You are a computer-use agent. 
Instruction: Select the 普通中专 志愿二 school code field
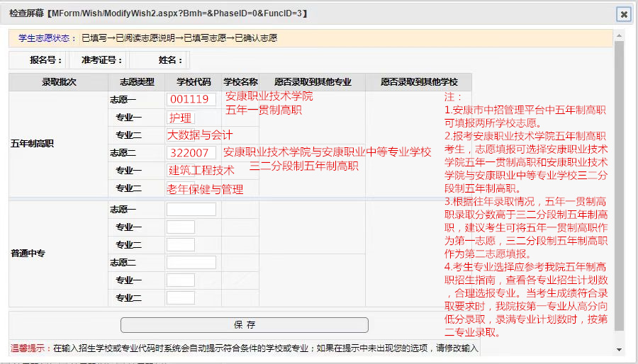coord(191,263)
